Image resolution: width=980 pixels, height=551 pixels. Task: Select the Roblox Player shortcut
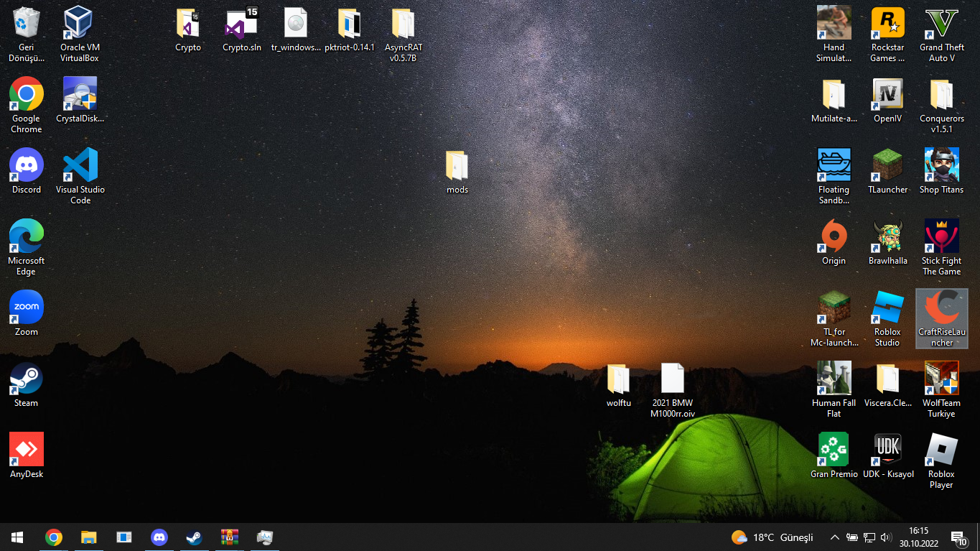942,460
